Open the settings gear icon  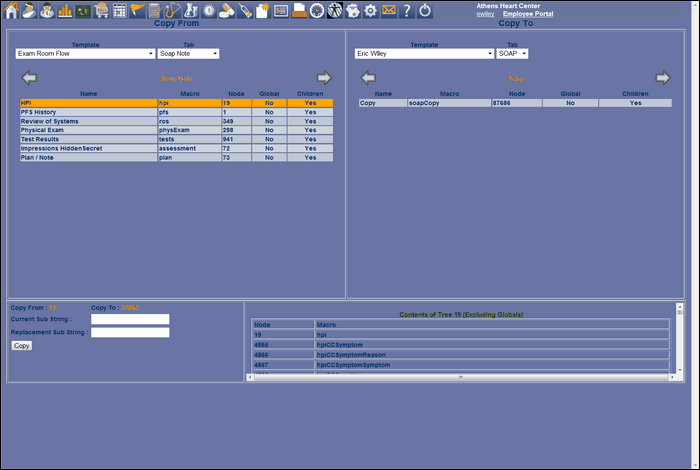coord(371,10)
